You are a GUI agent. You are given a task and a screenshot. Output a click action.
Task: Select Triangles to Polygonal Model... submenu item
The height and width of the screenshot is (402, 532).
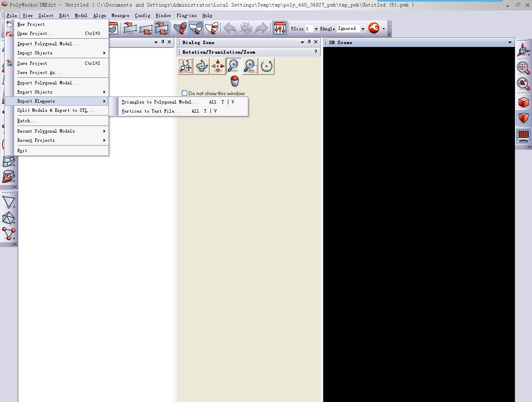click(x=178, y=102)
